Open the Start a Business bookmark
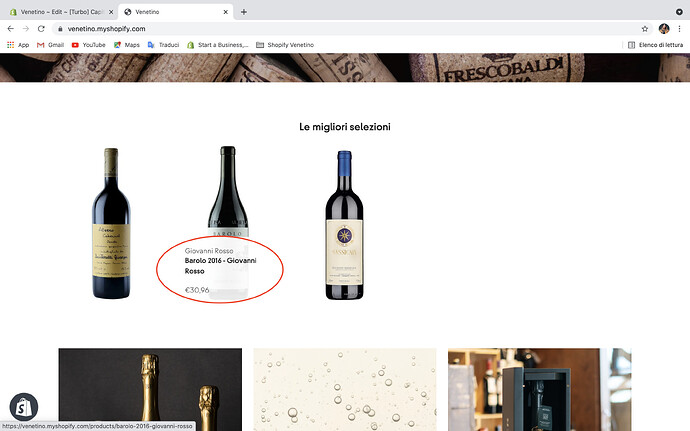 pyautogui.click(x=218, y=45)
